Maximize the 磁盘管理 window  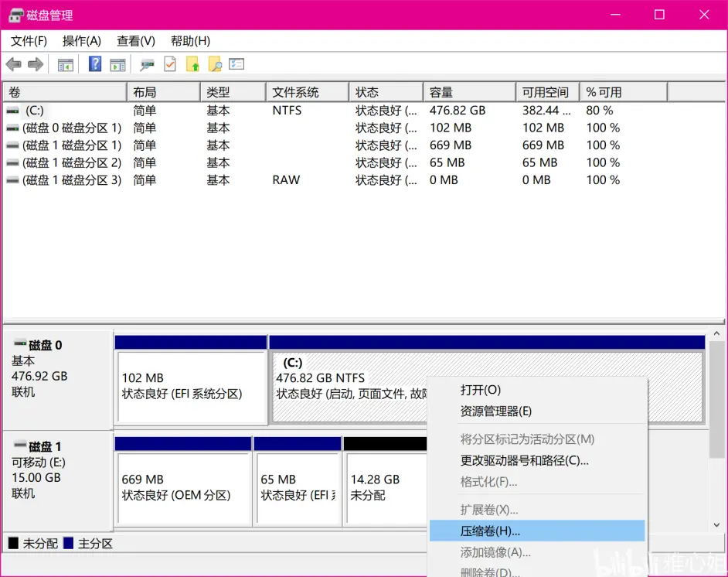(659, 15)
